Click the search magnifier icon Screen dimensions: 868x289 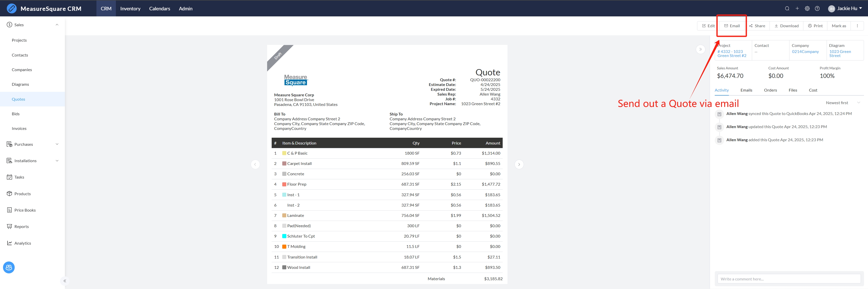click(787, 8)
